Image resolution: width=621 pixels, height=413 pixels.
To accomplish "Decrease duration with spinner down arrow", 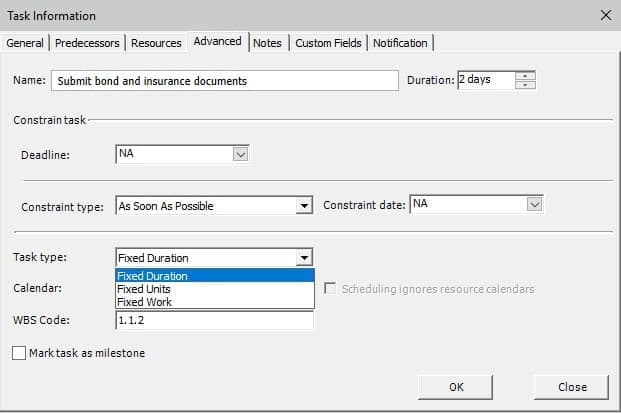I will pyautogui.click(x=525, y=85).
